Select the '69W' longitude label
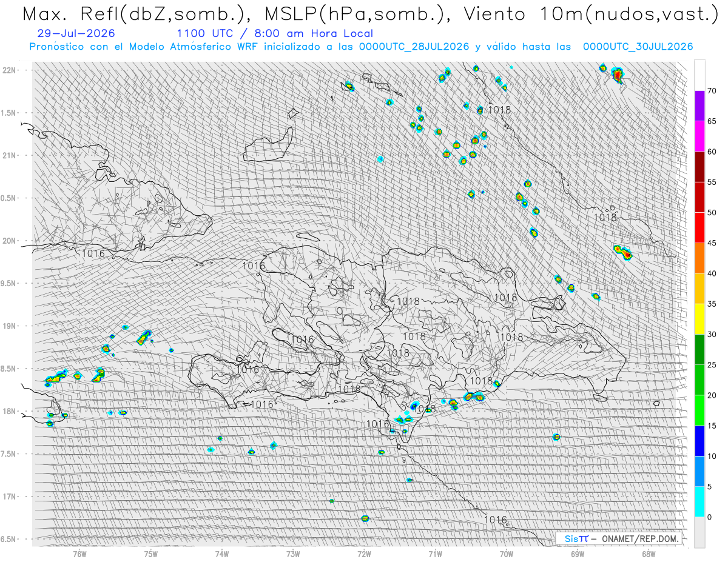Image resolution: width=728 pixels, height=562 pixels. coord(578,554)
